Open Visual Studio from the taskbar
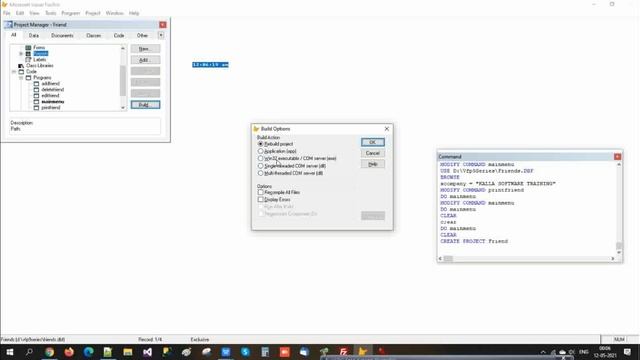 (147, 352)
